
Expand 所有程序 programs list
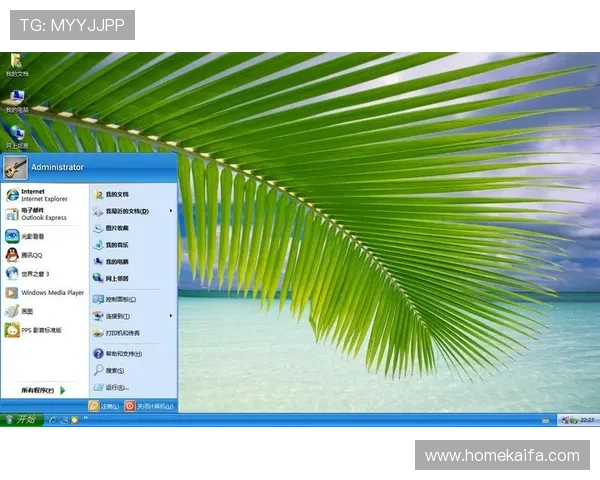click(42, 390)
